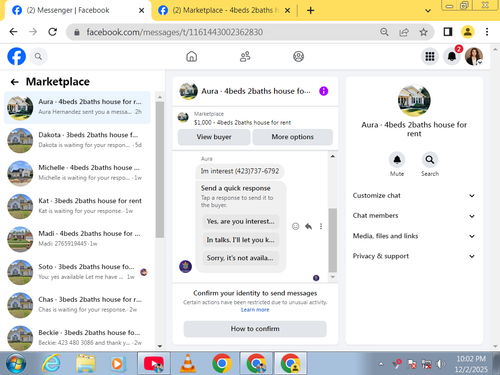
Task: Click the chat scrollbar down arrow
Action: coord(332,277)
